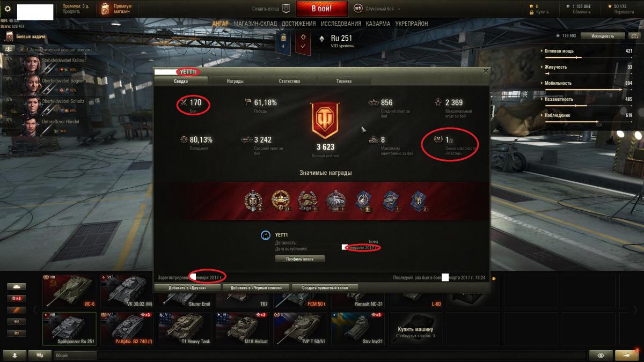This screenshot has width=644, height=362.
Task: Toggle Автоматический возврат экипажа checkbox
Action: pyautogui.click(x=24, y=49)
